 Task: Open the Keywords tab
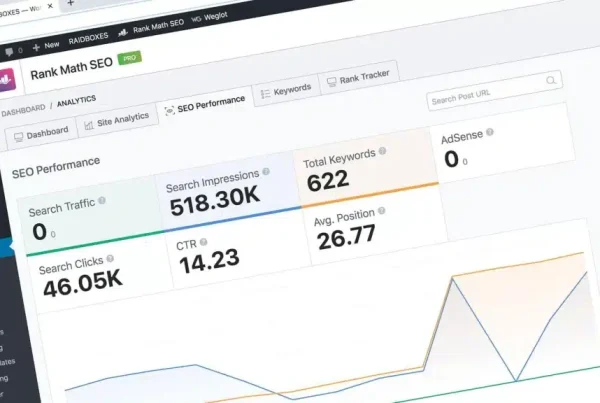286,90
